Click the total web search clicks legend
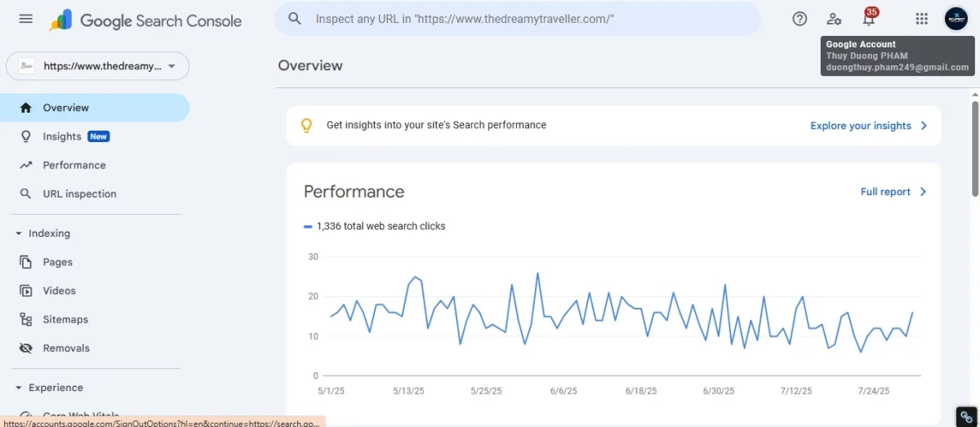Viewport: 980px width, 427px height. click(375, 226)
